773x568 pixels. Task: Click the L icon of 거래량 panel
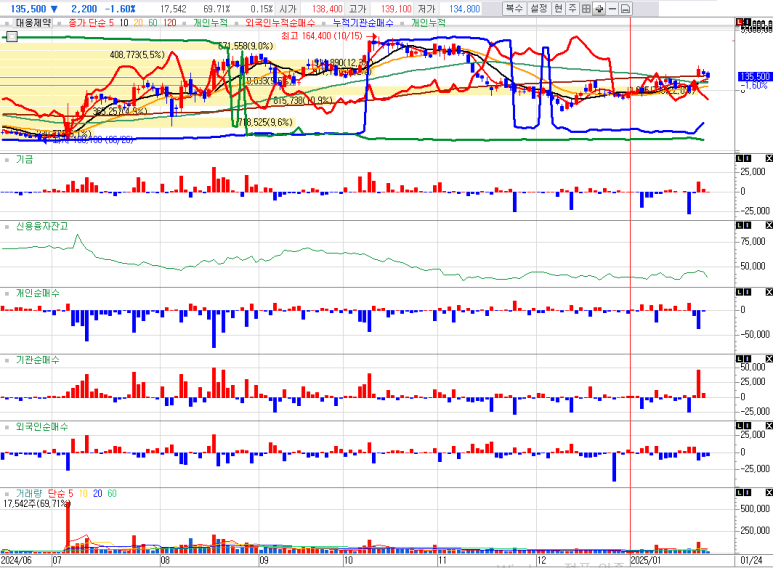point(740,493)
